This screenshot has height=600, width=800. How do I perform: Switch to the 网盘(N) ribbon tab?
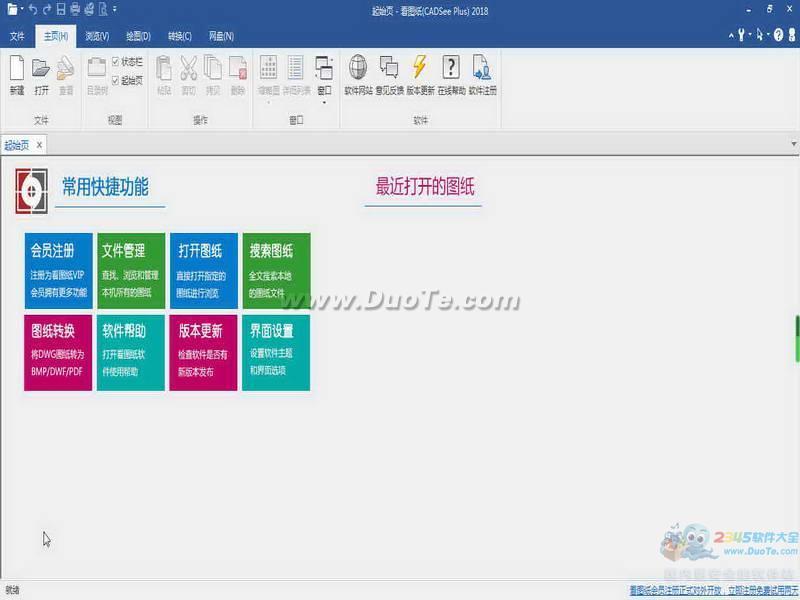[x=221, y=36]
